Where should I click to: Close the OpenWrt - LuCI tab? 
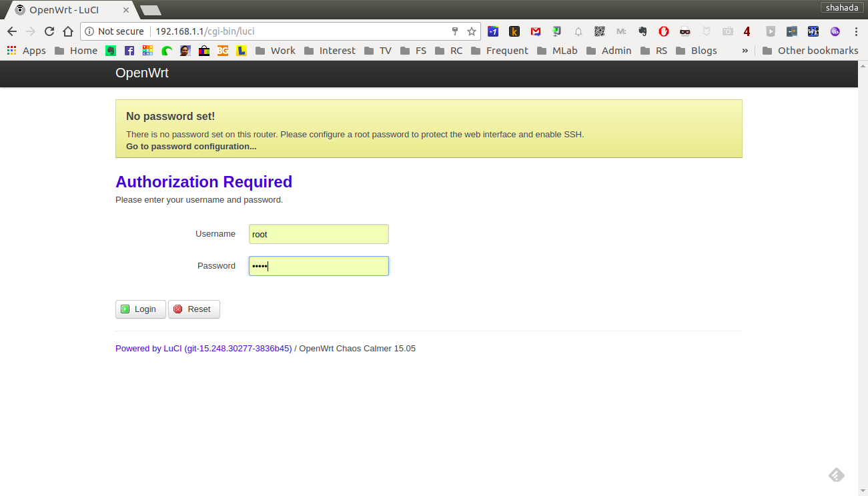pos(126,10)
